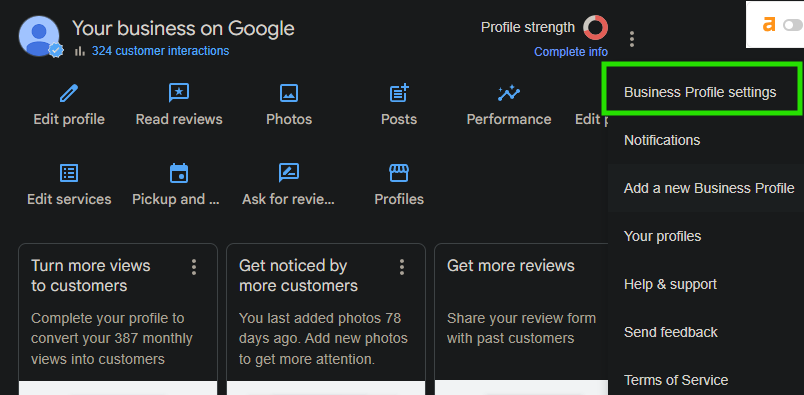804x395 pixels.
Task: Click the Turn more views to customers heading
Action: click(x=91, y=275)
